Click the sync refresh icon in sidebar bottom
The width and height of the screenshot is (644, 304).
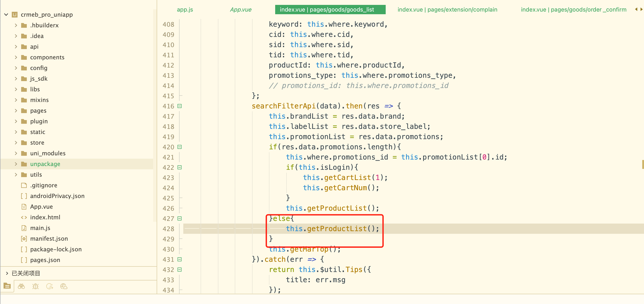(x=50, y=286)
